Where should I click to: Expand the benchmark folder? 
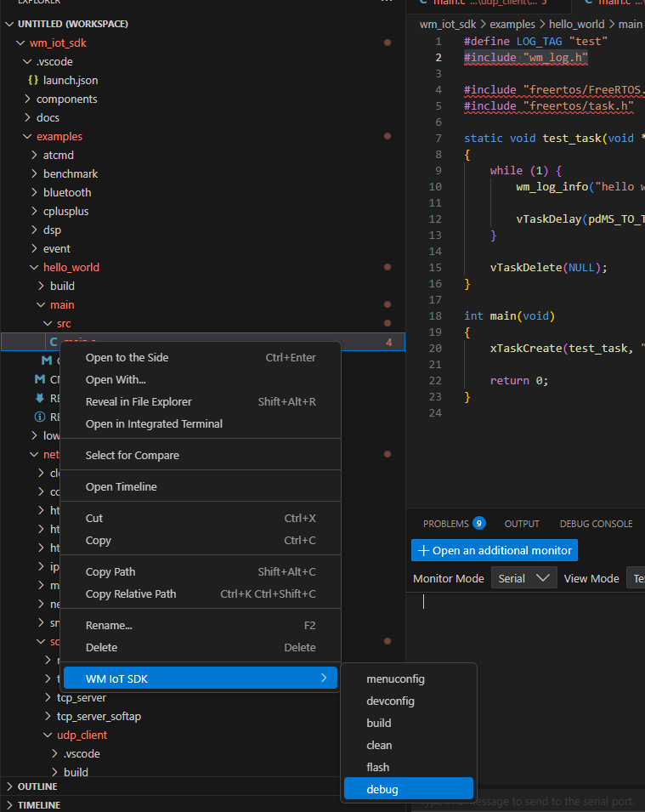point(34,173)
